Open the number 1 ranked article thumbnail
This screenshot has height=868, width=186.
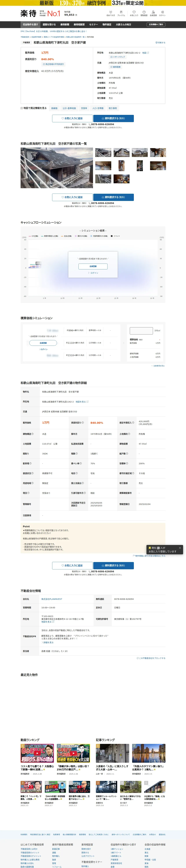click(112, 753)
